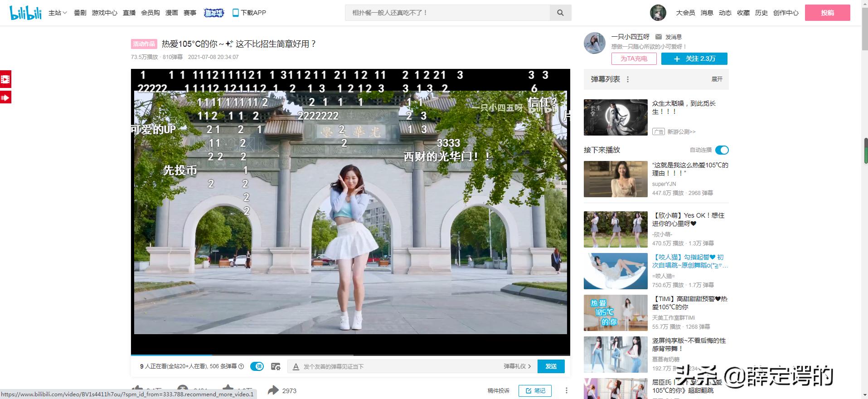Click 为TA充电 button
Screen dimensions: 868x399
click(634, 58)
